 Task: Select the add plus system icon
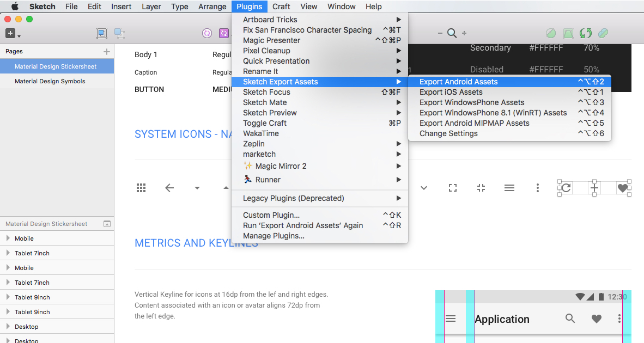(594, 188)
